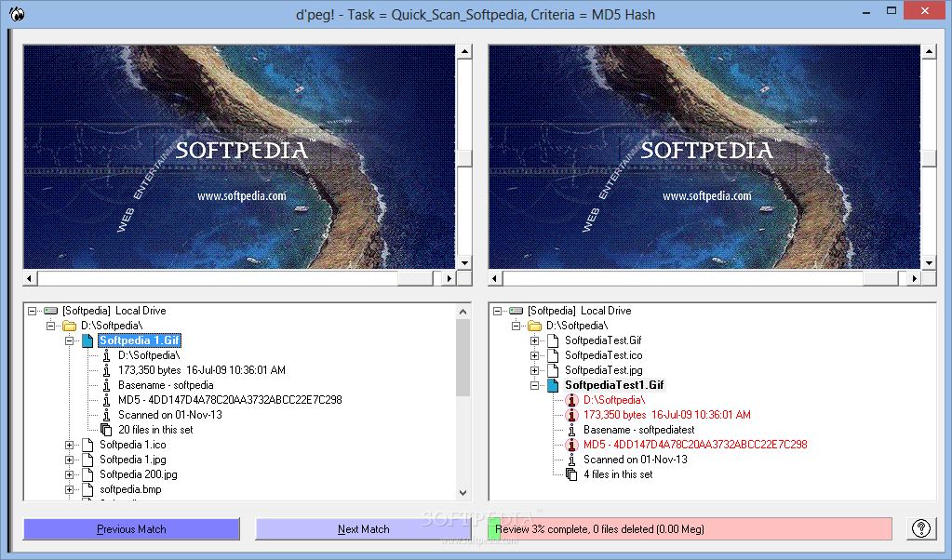Viewport: 952px width, 560px height.
Task: Click left '173,350 bytes 16-Jul-09 10:36:01 AM' row
Action: [202, 370]
